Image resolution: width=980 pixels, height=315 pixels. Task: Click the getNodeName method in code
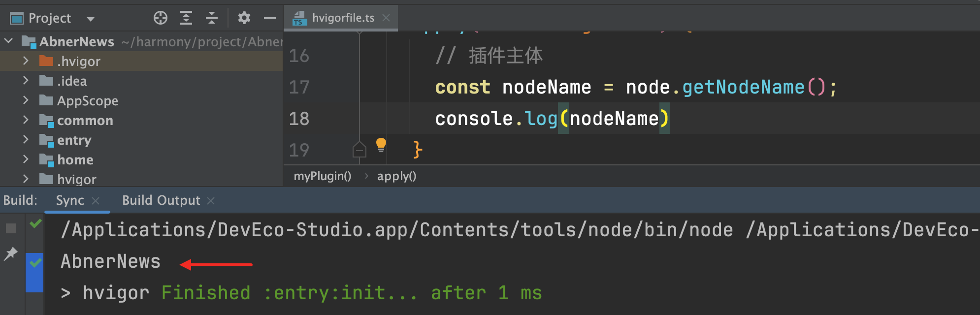coord(743,87)
